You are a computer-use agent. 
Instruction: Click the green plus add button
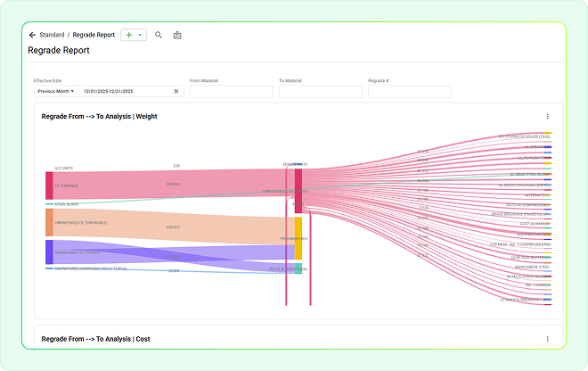click(x=129, y=35)
